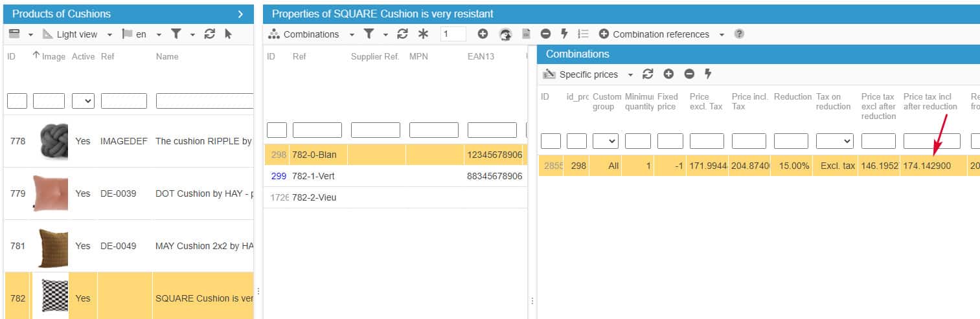This screenshot has height=319, width=980.
Task: Add a specific price with plus icon
Action: pyautogui.click(x=668, y=74)
